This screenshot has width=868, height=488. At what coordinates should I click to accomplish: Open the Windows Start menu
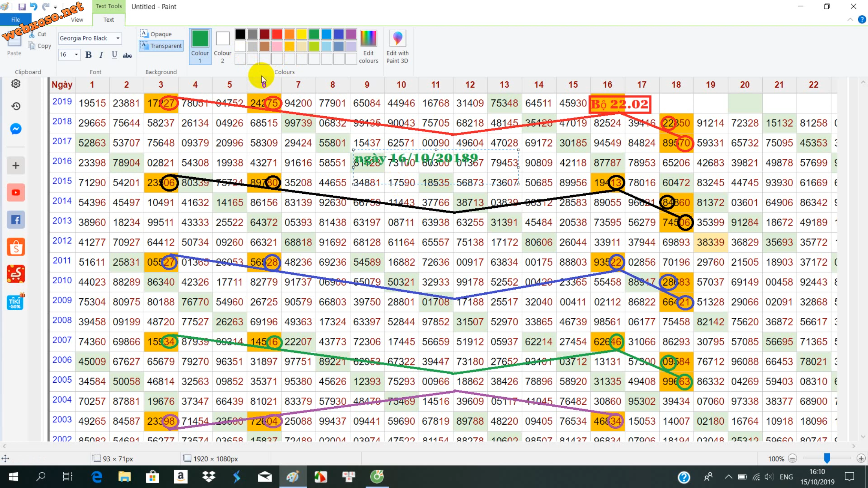point(13,477)
